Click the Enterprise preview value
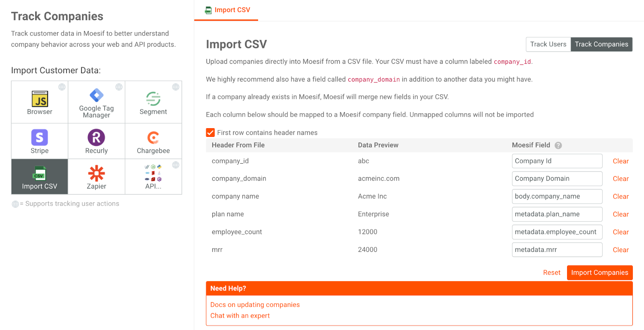 (373, 214)
